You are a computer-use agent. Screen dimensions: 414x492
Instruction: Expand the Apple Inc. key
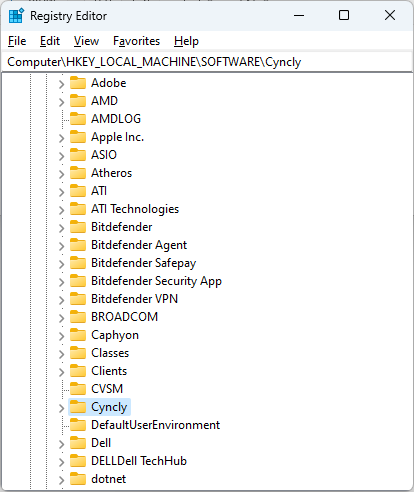(61, 138)
